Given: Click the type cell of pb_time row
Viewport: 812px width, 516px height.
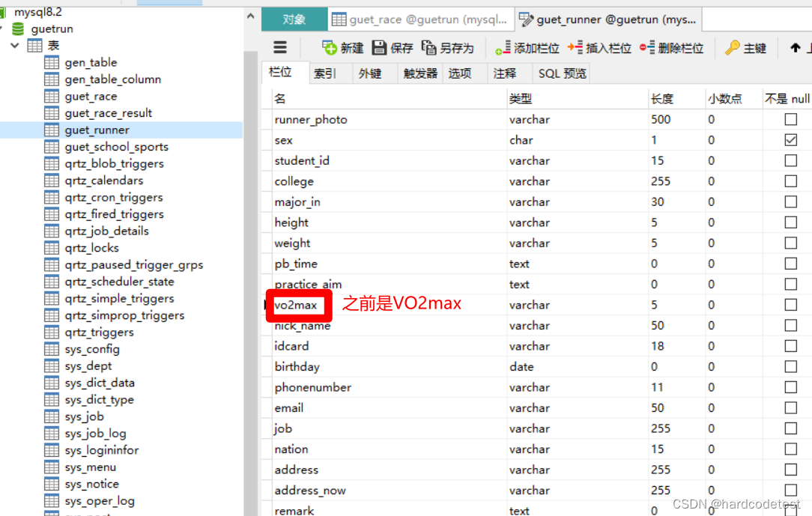Looking at the screenshot, I should coord(578,264).
